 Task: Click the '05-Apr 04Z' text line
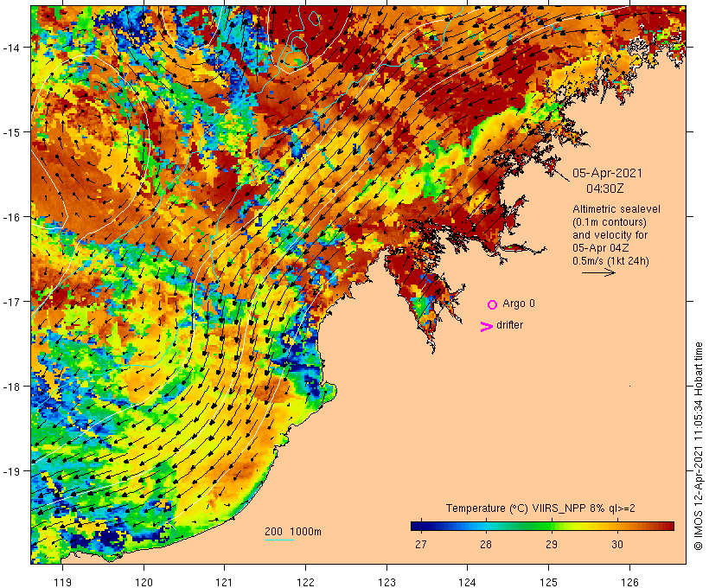point(600,248)
